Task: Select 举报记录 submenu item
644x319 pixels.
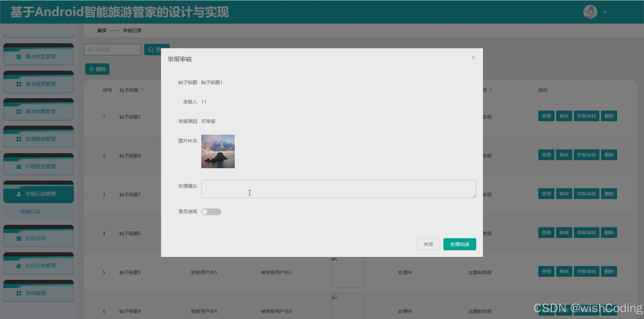Action: click(x=30, y=211)
